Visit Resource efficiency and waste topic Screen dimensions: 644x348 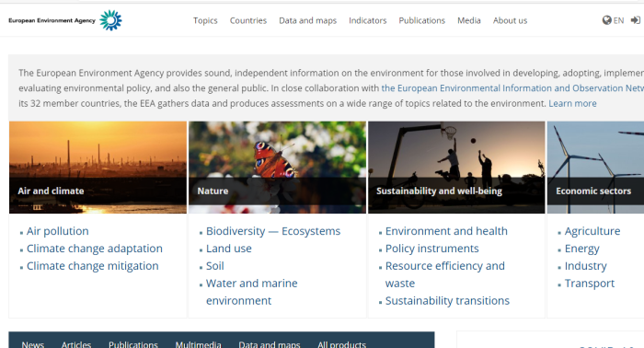click(444, 274)
